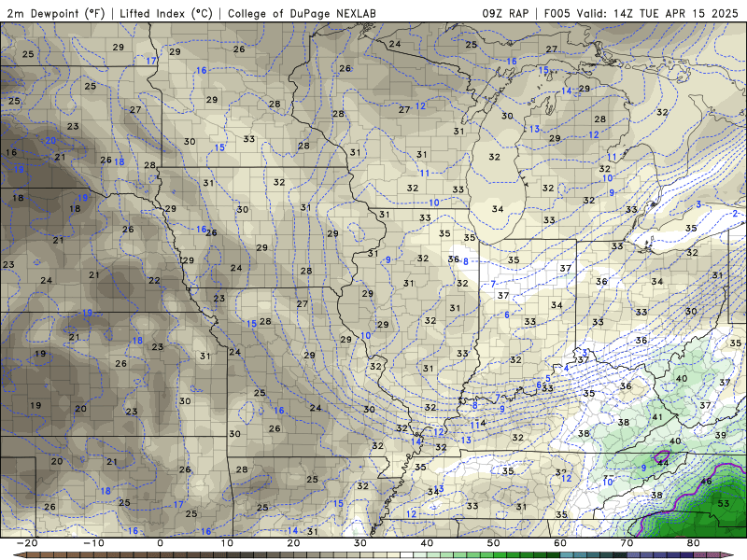Click the "80" label on the color scale

pyautogui.click(x=694, y=543)
